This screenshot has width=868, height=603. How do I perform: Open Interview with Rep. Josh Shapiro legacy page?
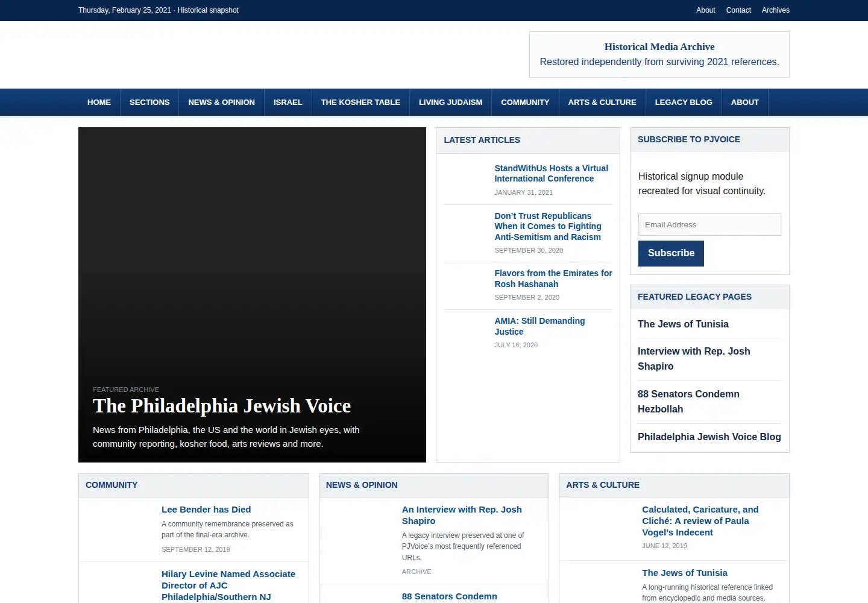[x=694, y=359]
